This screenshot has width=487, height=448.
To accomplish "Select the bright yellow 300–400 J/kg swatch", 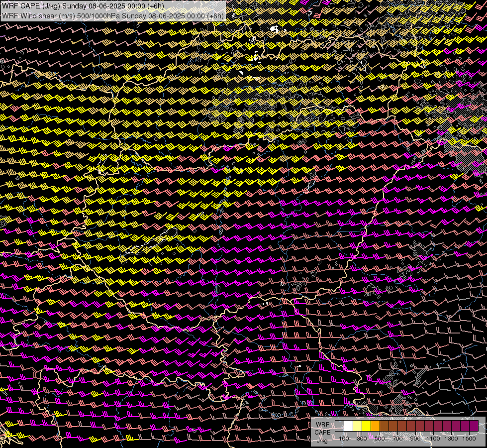I will tap(367, 426).
